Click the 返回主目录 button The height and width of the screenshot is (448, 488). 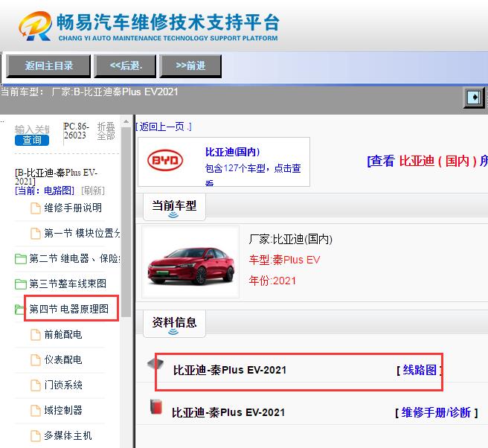(48, 66)
